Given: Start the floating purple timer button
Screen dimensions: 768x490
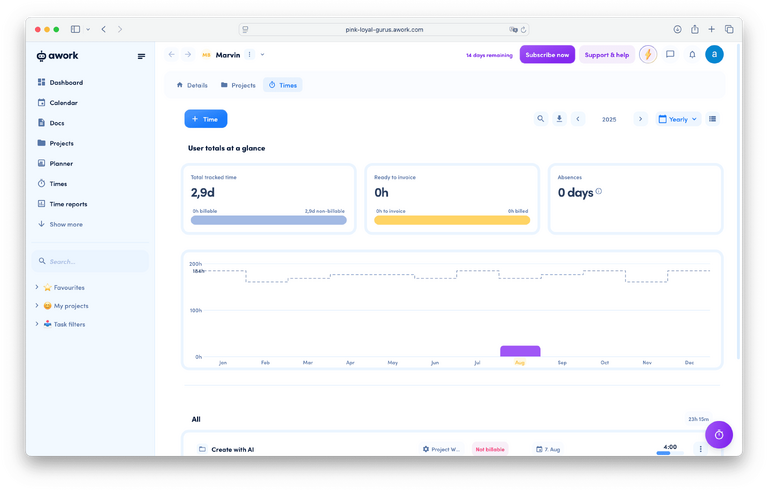Looking at the screenshot, I should tap(719, 434).
